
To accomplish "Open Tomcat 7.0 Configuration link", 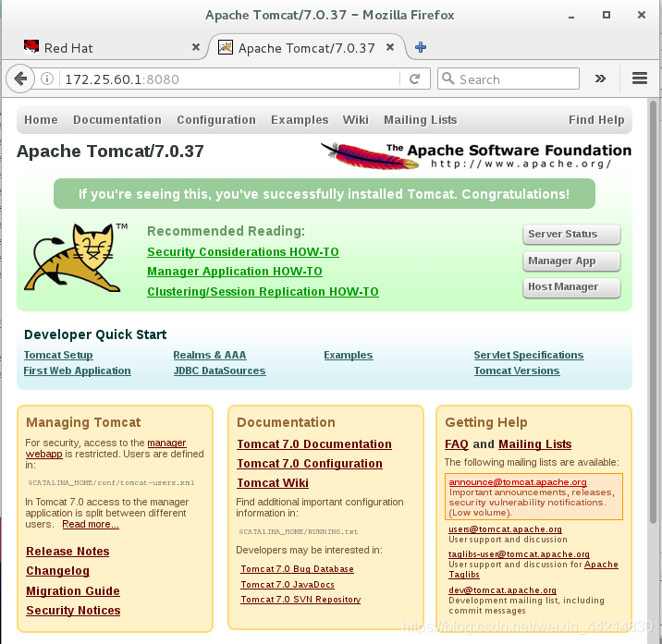I will [310, 464].
